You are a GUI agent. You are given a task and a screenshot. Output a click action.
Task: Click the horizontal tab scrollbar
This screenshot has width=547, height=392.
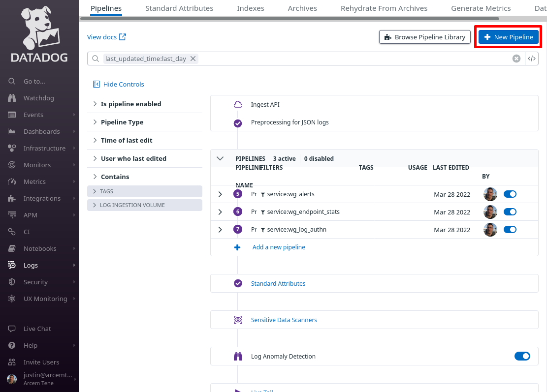(x=290, y=19)
